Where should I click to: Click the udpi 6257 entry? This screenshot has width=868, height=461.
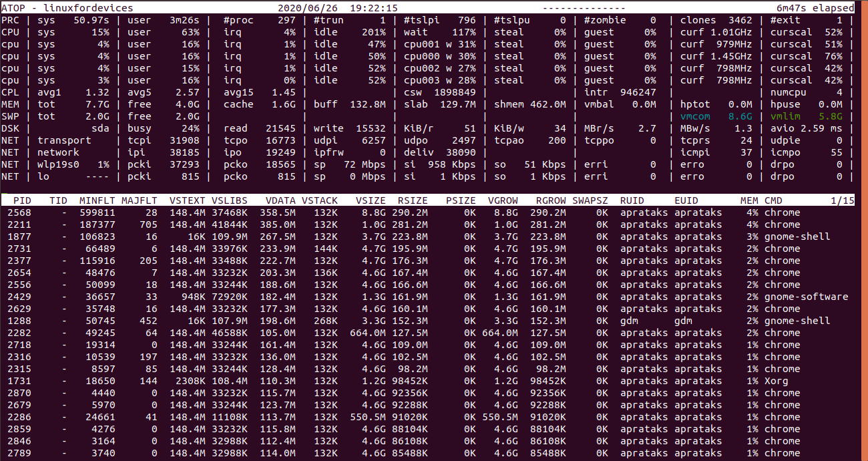tap(349, 140)
